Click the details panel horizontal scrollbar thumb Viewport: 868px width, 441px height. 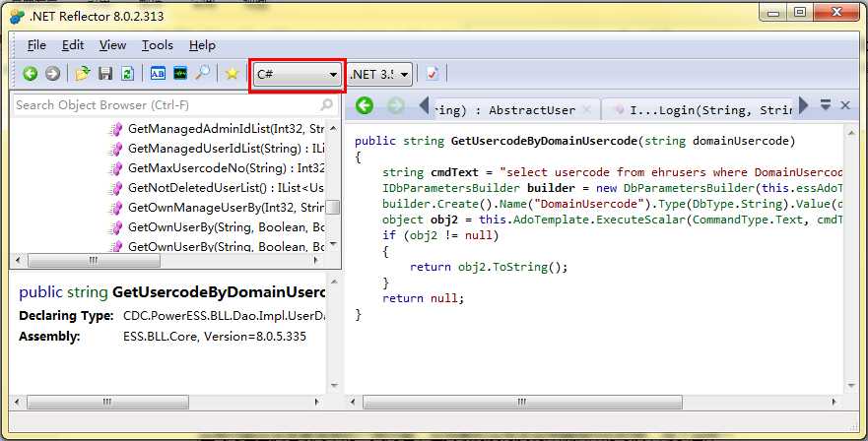pos(107,403)
